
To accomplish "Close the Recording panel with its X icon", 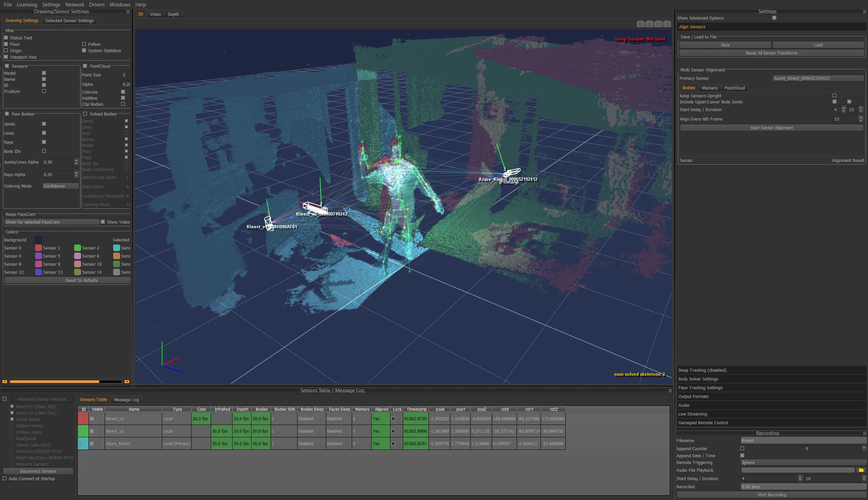I will tap(864, 433).
